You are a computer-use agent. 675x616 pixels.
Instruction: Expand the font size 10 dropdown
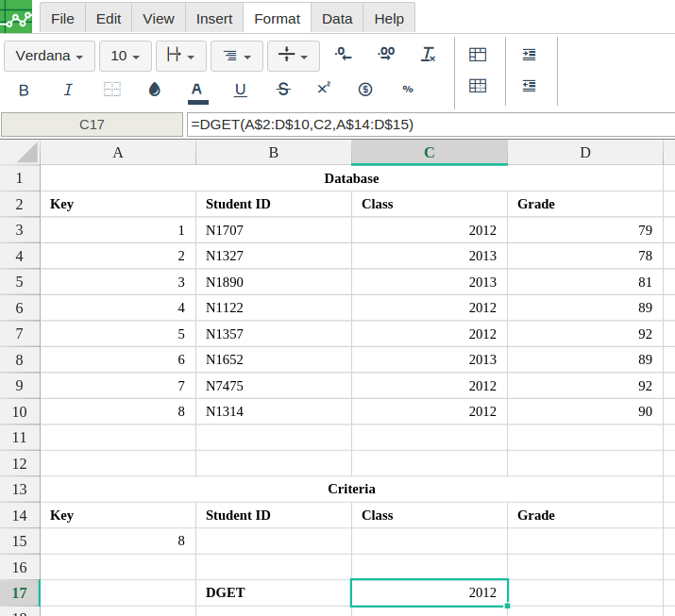pyautogui.click(x=126, y=56)
